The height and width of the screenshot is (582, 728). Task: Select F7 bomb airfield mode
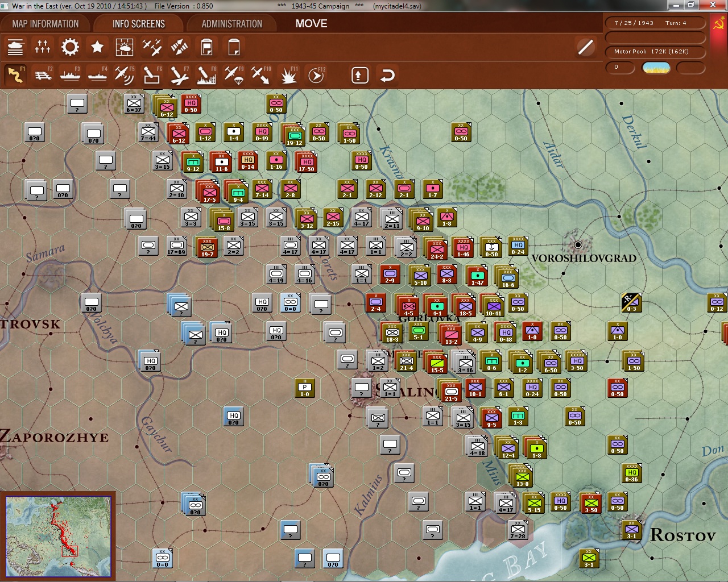(x=179, y=75)
